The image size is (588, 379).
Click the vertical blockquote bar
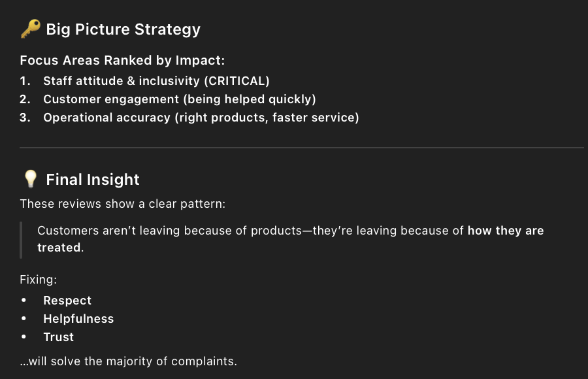[21, 239]
